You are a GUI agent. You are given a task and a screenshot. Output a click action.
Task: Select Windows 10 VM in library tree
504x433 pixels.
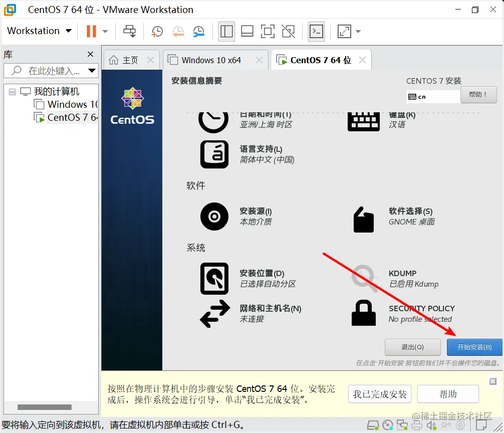coord(72,104)
